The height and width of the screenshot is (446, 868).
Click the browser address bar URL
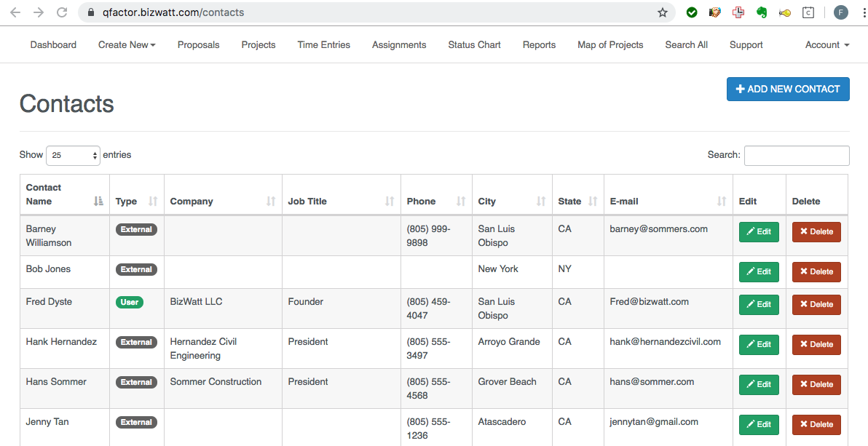coord(173,12)
